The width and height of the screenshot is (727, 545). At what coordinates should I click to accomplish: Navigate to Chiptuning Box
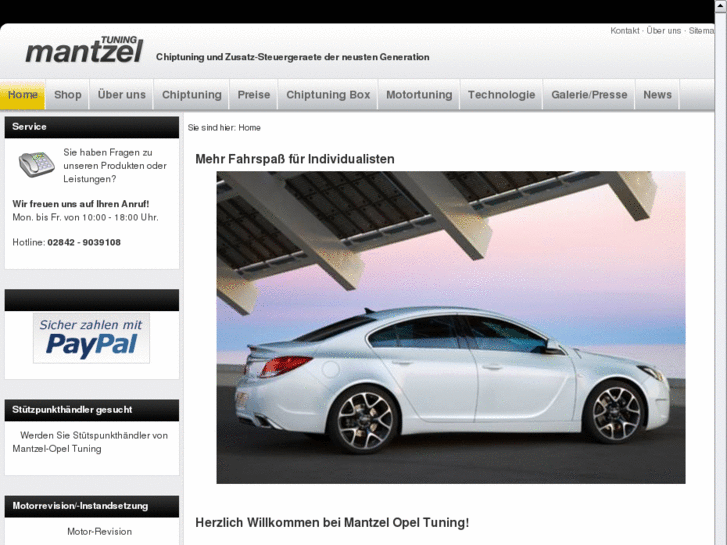(x=328, y=95)
